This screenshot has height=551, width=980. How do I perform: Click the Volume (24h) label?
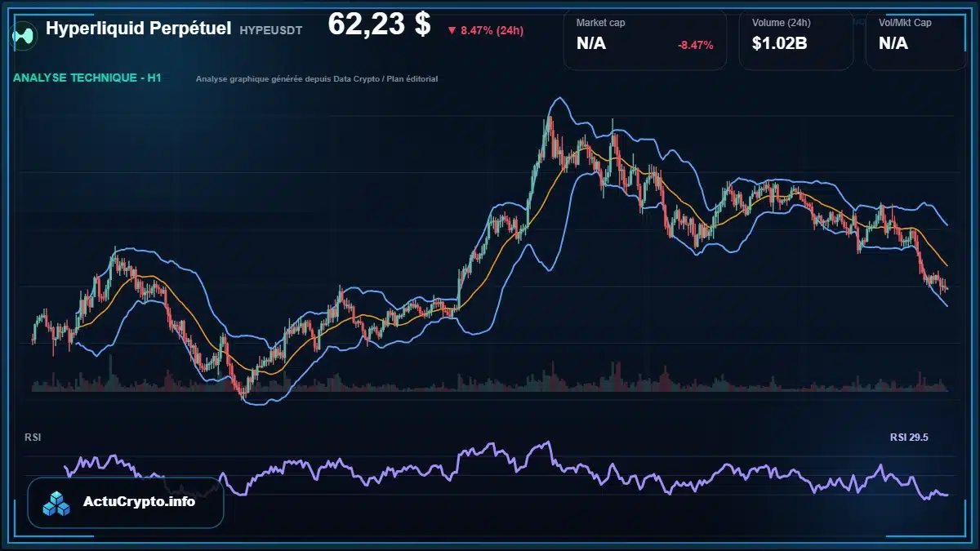coord(780,23)
